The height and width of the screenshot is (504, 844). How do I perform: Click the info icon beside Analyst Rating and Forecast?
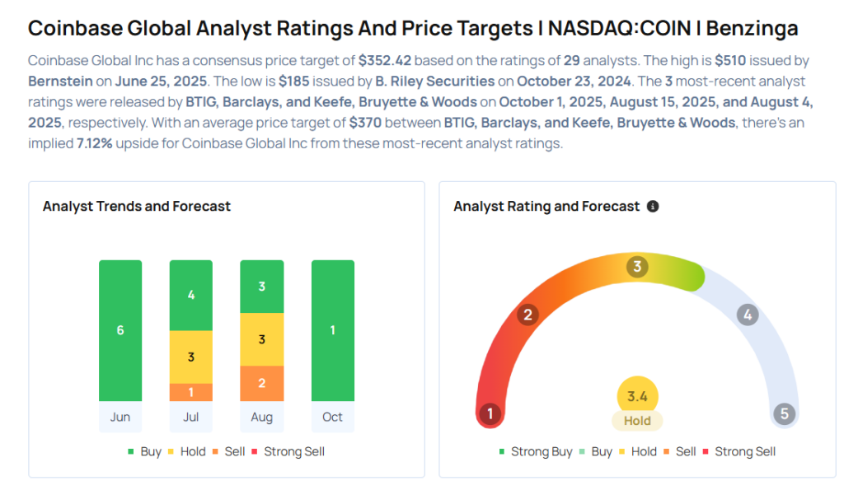tap(653, 207)
